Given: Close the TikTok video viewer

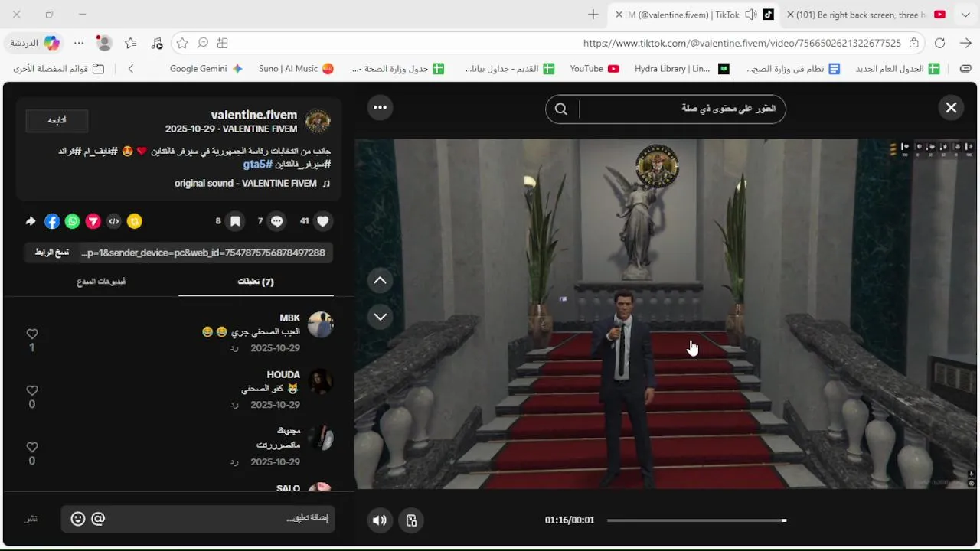Looking at the screenshot, I should click(x=951, y=108).
